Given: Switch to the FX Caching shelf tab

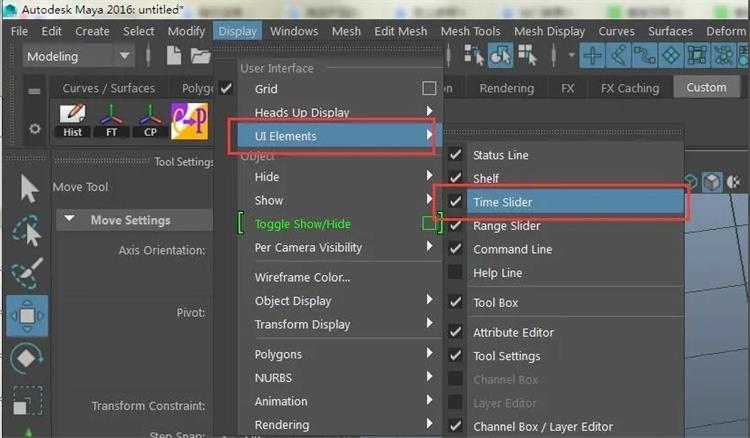Looking at the screenshot, I should coord(630,88).
